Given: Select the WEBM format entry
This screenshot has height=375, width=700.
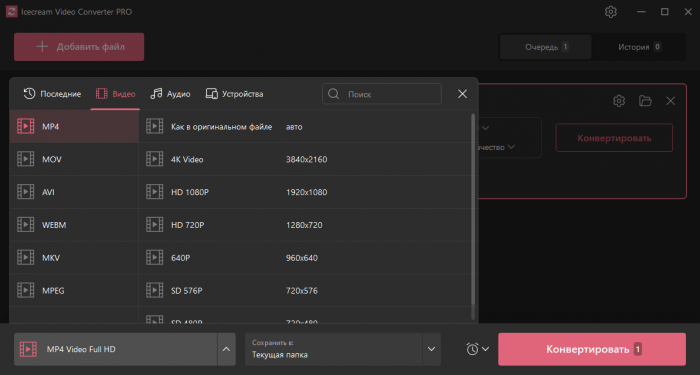Looking at the screenshot, I should 74,225.
